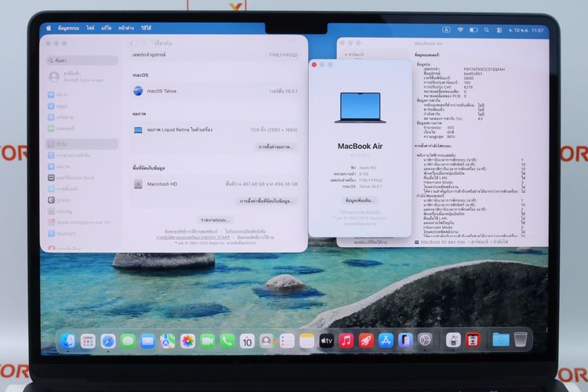Open the Notes app in the Dock
The image size is (588, 392).
(307, 341)
